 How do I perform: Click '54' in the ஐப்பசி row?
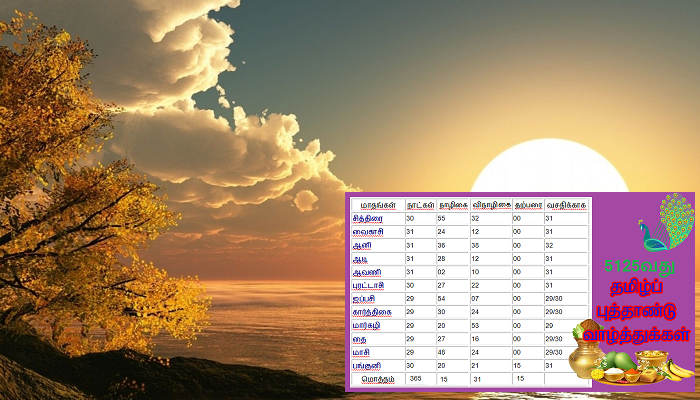coord(442,299)
